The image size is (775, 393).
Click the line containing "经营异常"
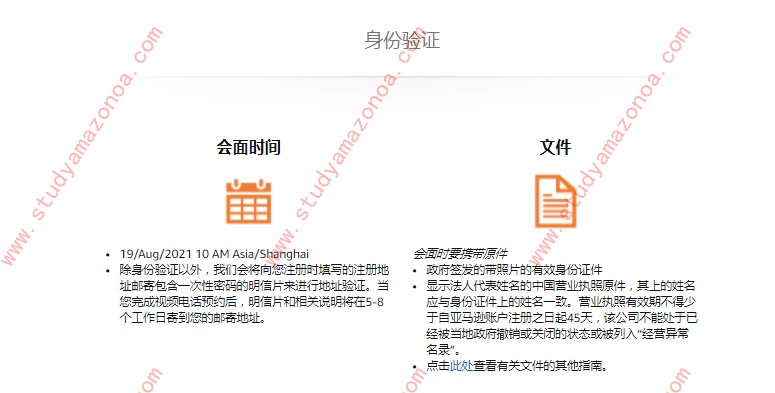click(558, 334)
